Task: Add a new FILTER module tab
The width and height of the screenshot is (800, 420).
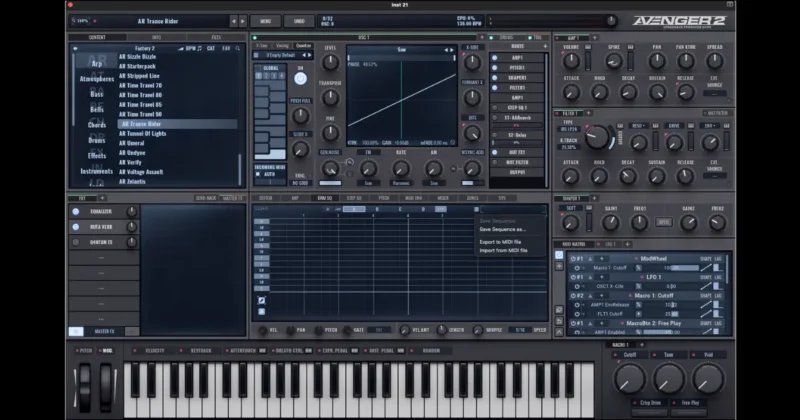Action: (x=588, y=113)
